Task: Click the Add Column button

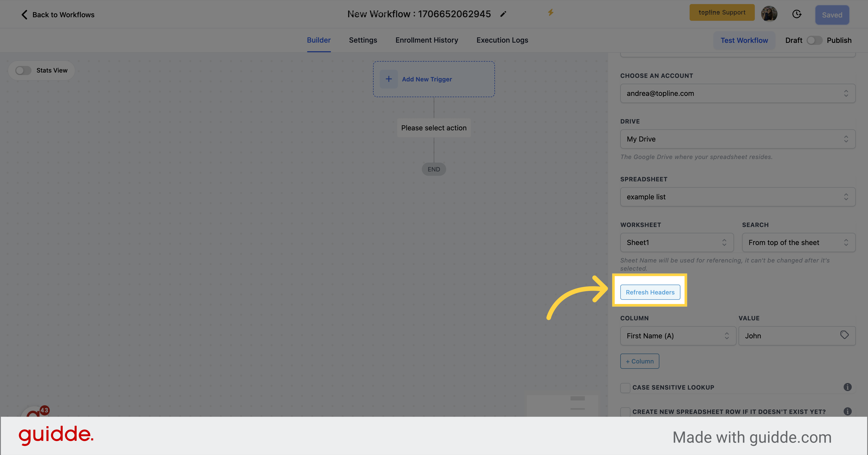Action: 640,361
